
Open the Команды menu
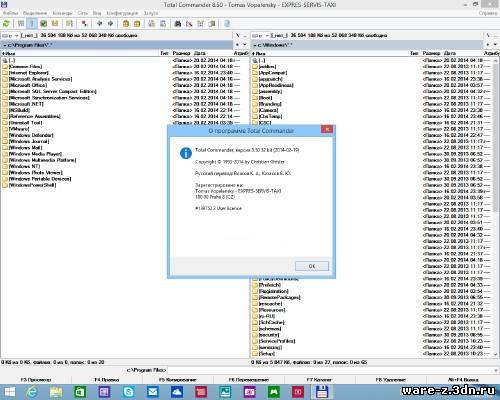[x=62, y=13]
